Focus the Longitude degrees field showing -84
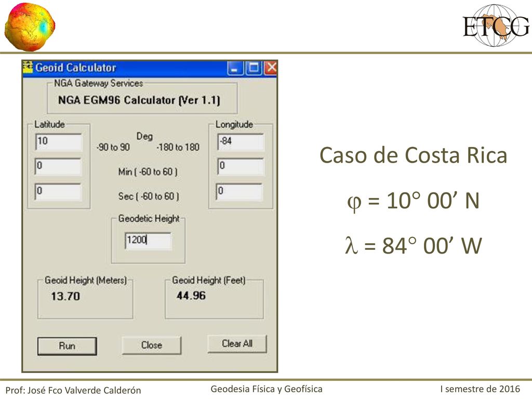 coord(241,142)
